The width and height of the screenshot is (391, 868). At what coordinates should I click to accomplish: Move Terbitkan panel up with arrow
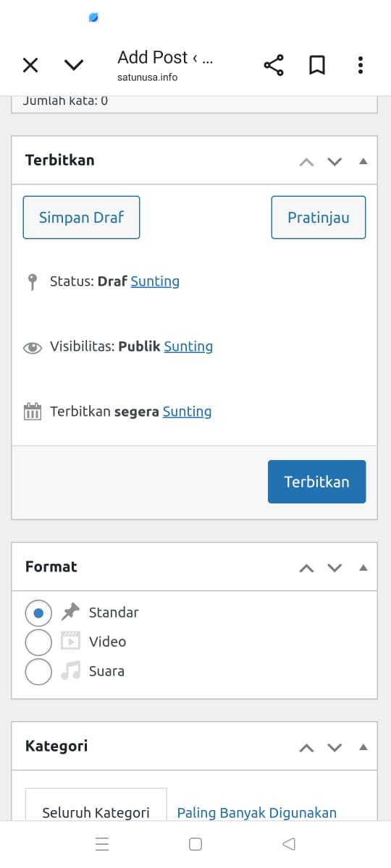[307, 161]
